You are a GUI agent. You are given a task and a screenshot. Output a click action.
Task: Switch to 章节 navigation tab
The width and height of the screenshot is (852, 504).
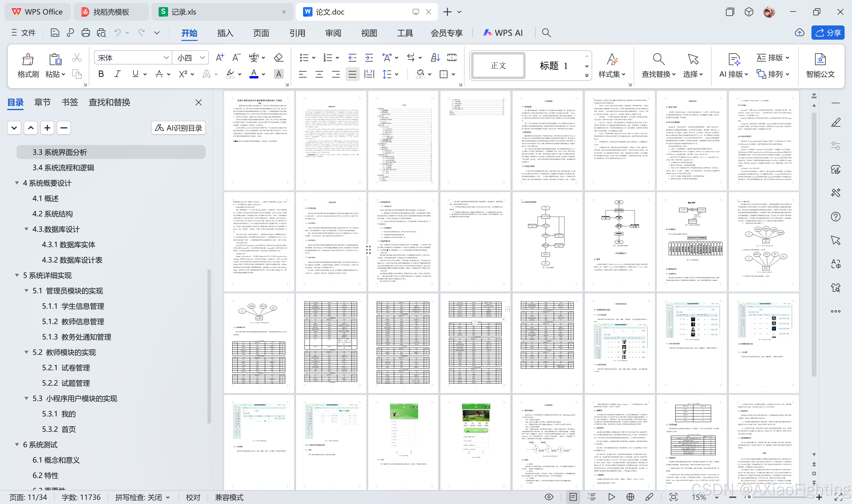point(42,102)
